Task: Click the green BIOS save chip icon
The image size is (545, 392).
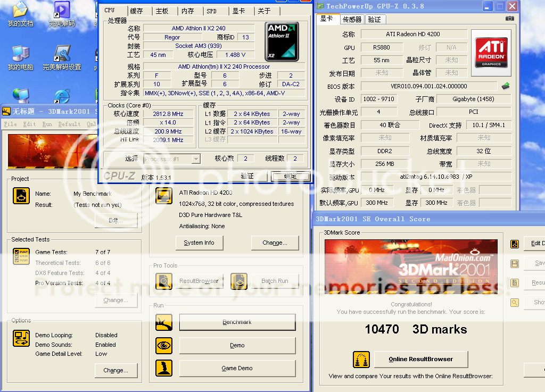Action: pyautogui.click(x=506, y=86)
